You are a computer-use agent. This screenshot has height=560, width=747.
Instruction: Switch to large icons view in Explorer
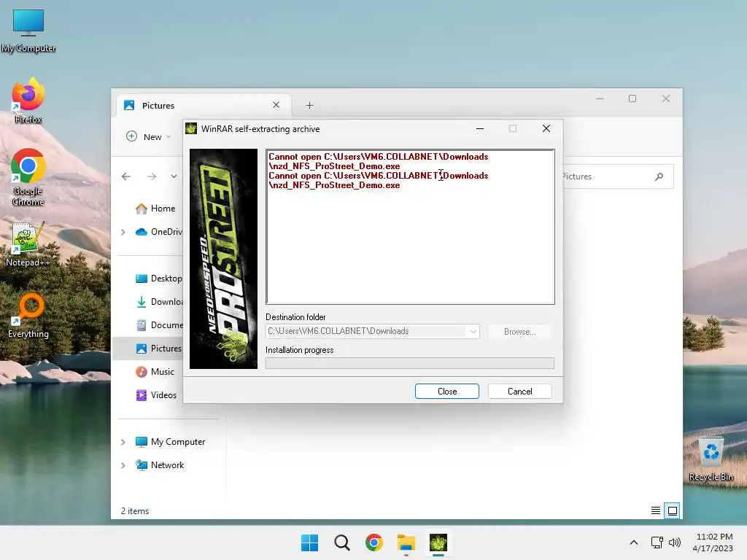click(x=672, y=511)
